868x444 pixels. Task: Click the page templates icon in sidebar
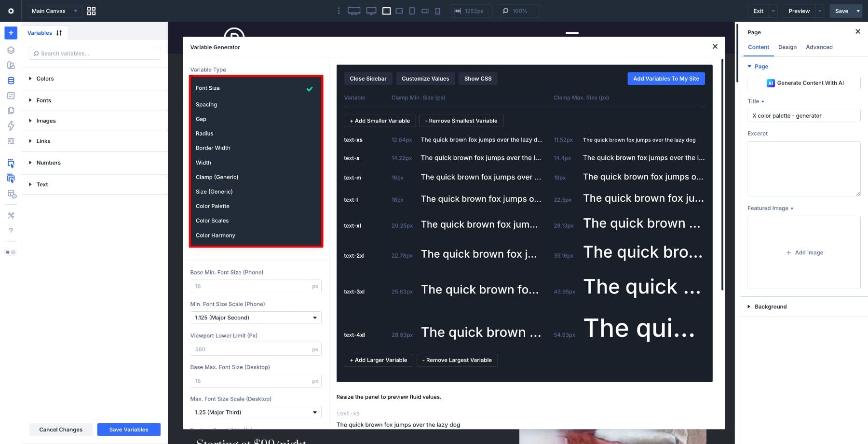coord(11,111)
